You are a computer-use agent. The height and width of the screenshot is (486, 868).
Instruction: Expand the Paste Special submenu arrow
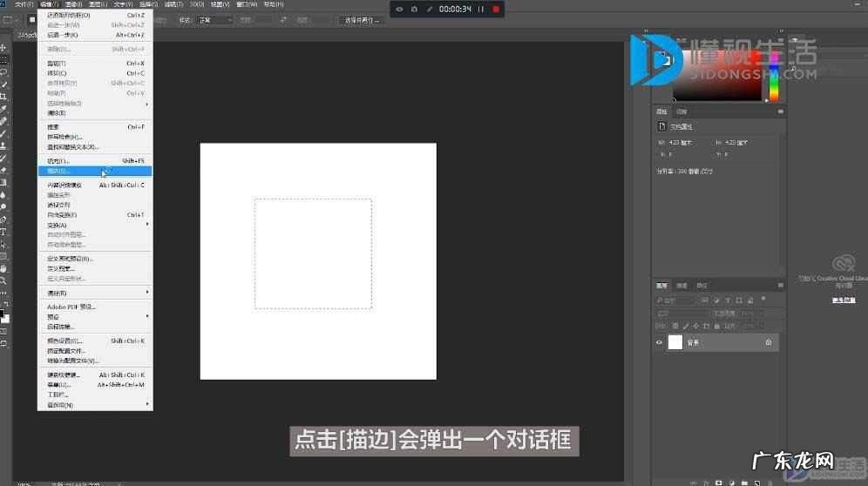tap(146, 104)
